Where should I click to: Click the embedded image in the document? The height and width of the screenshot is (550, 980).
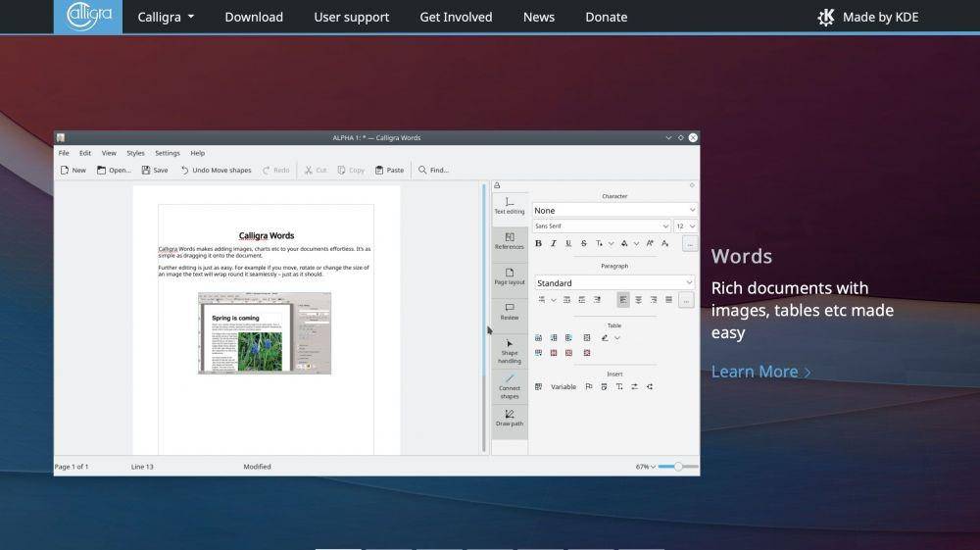265,333
